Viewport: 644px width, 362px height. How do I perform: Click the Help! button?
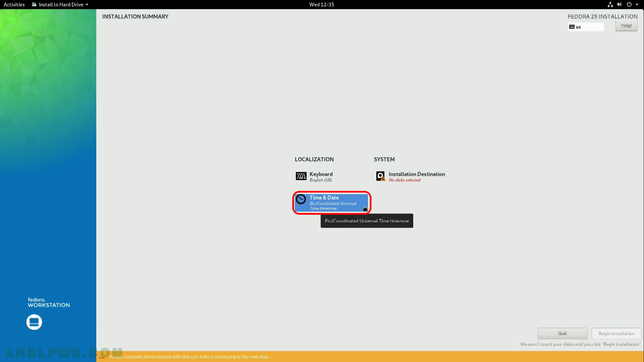click(626, 26)
